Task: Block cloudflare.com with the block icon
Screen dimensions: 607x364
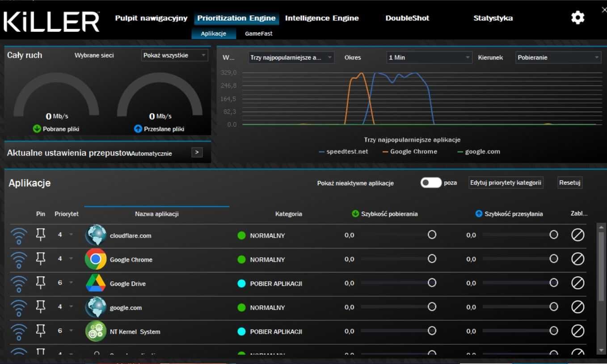Action: coord(578,235)
